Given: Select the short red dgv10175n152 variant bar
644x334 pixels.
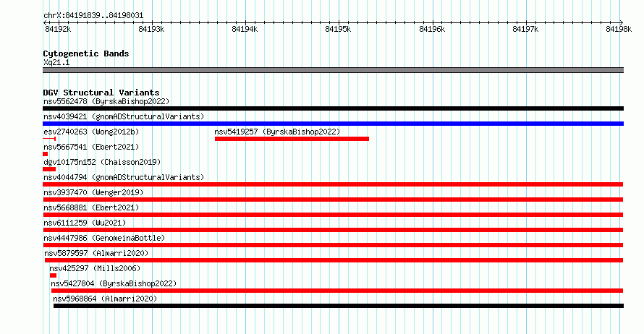Looking at the screenshot, I should 49,169.
